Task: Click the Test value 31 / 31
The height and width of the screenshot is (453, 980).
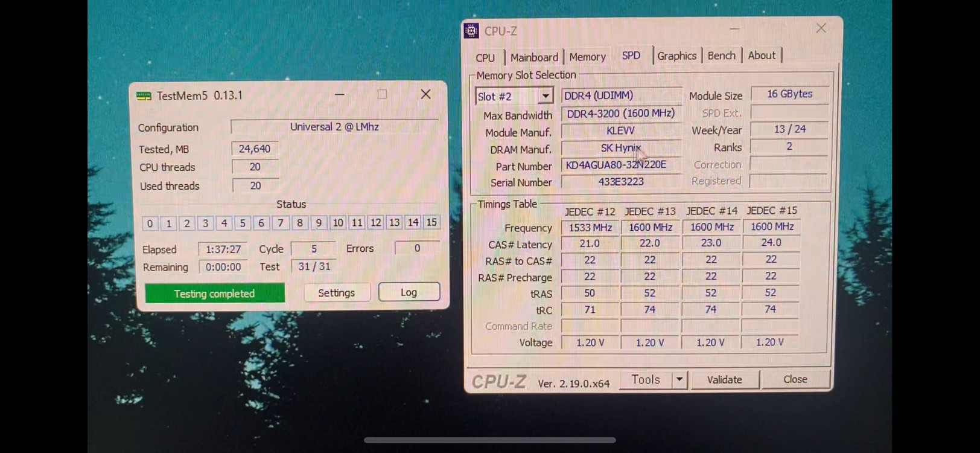Action: pos(314,266)
